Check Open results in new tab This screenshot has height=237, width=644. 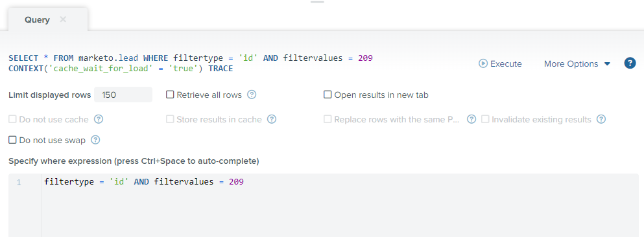(x=328, y=95)
